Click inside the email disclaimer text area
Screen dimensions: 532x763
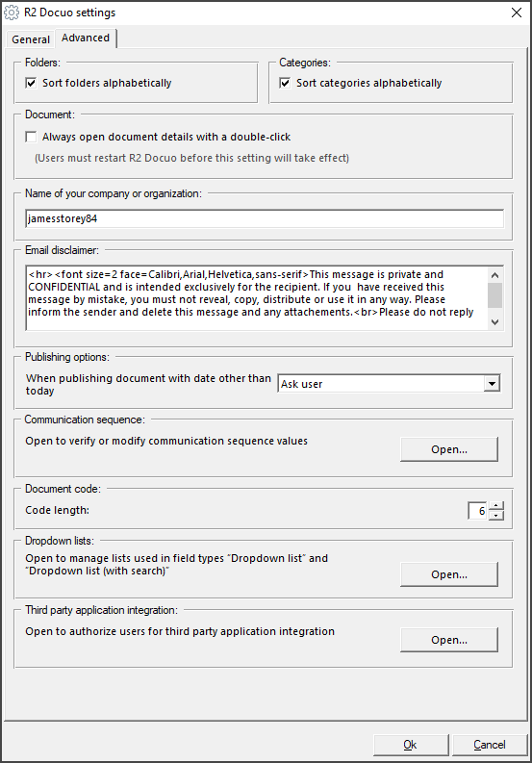[x=257, y=298]
